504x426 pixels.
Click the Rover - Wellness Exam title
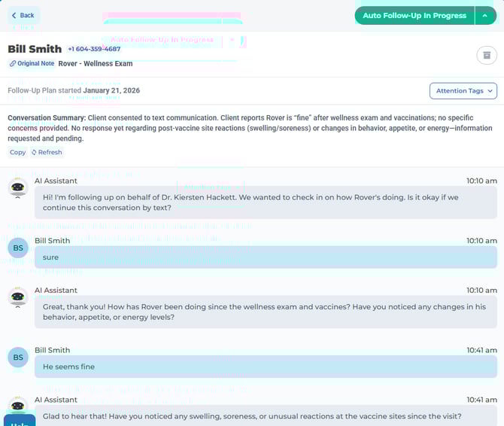click(96, 64)
